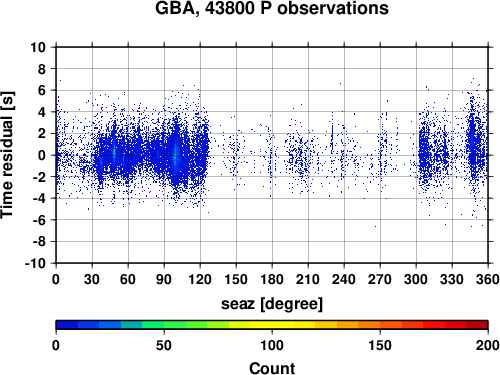Click the 'Count' colorbar label
Screen dimensions: 500x375
click(x=272, y=368)
